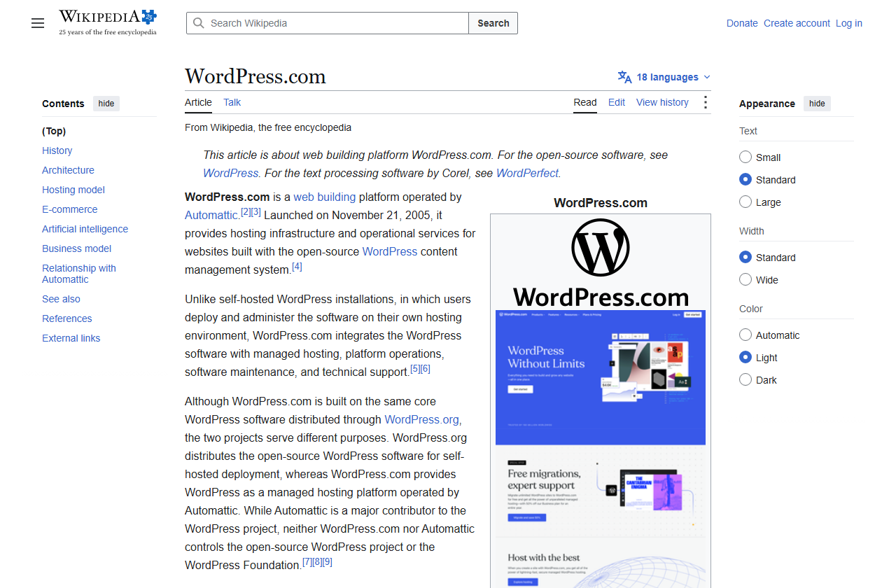This screenshot has width=896, height=588.
Task: Jump to E-commerce section in contents
Action: point(70,209)
